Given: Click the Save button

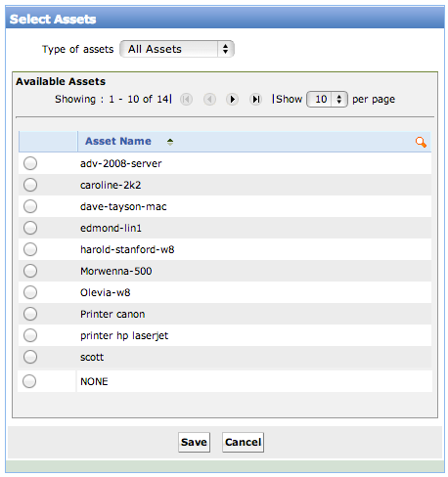Looking at the screenshot, I should 194,442.
